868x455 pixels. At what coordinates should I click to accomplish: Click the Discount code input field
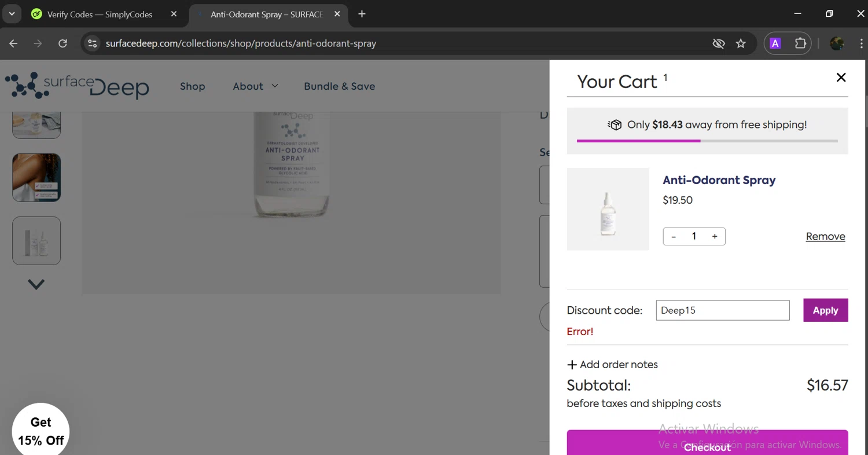(x=722, y=310)
